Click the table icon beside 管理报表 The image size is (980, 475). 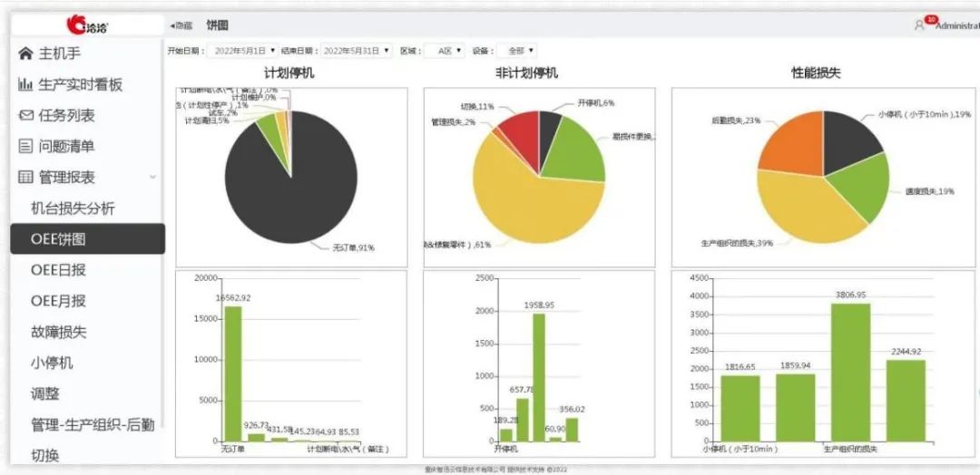pos(25,178)
